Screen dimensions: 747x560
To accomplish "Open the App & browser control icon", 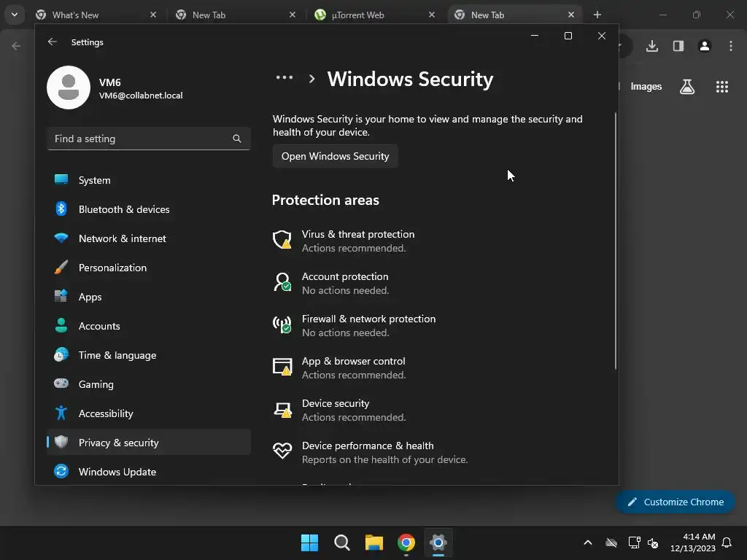I will [x=282, y=367].
